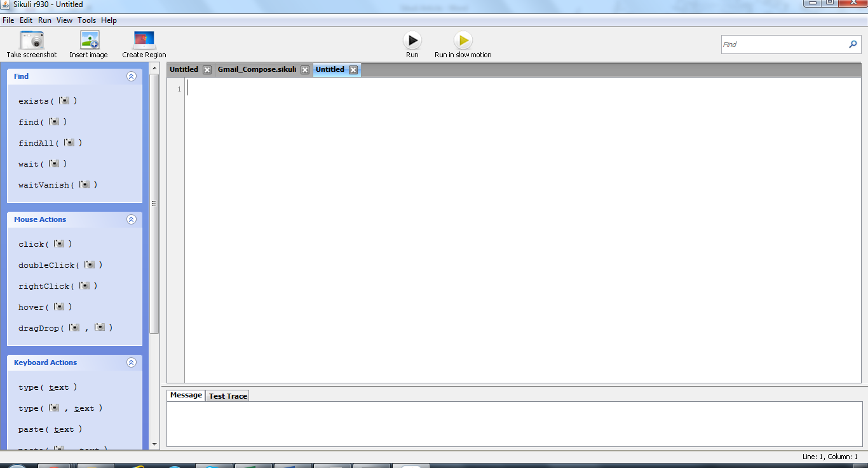The width and height of the screenshot is (868, 468).
Task: Click the Run button to execute script
Action: pyautogui.click(x=412, y=39)
